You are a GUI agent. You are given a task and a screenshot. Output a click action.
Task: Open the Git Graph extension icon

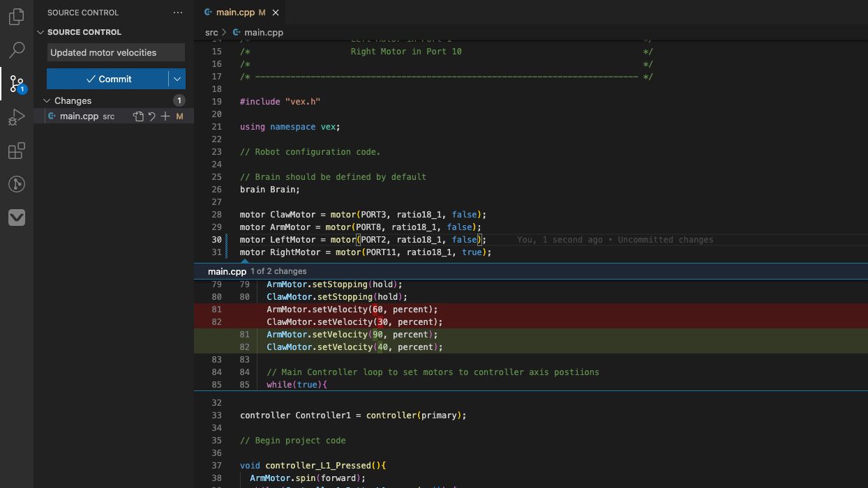point(16,184)
